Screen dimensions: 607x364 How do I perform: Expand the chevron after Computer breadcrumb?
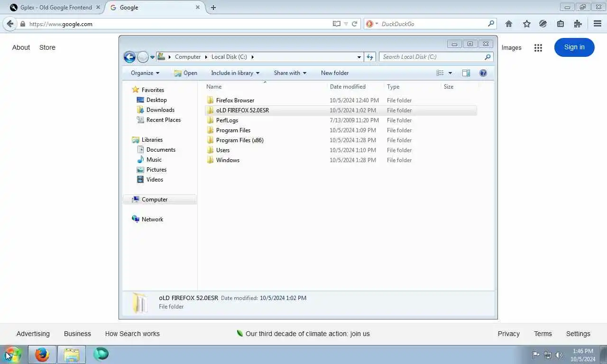tap(206, 57)
